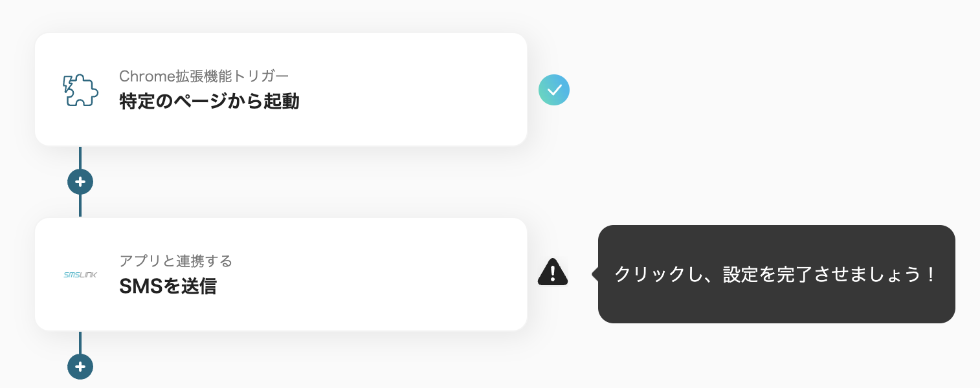The image size is (980, 388).
Task: Add a step below SMSを送信 card
Action: click(x=80, y=367)
